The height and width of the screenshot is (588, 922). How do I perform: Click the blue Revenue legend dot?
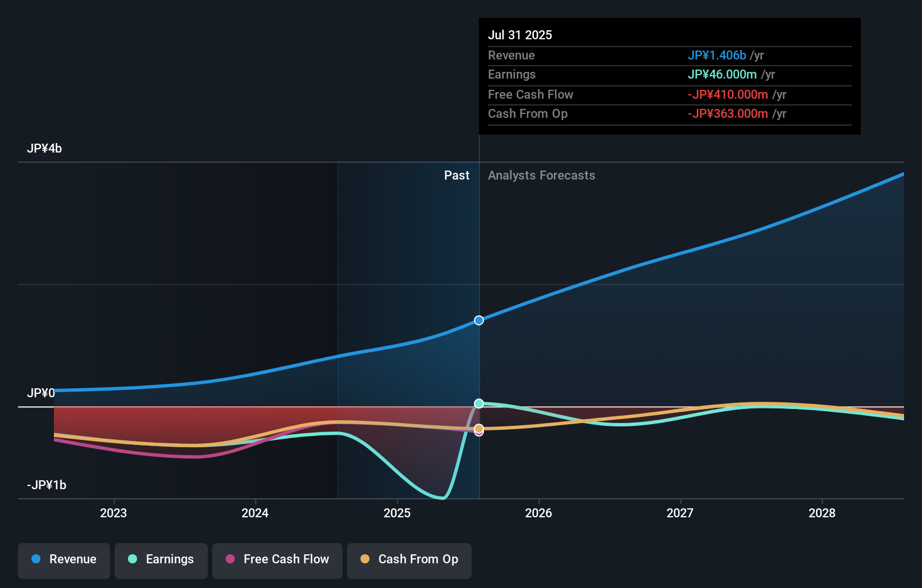coord(35,559)
